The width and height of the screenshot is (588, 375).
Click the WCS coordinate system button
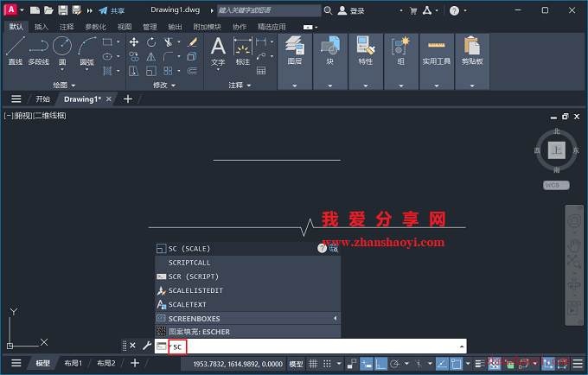[x=556, y=185]
